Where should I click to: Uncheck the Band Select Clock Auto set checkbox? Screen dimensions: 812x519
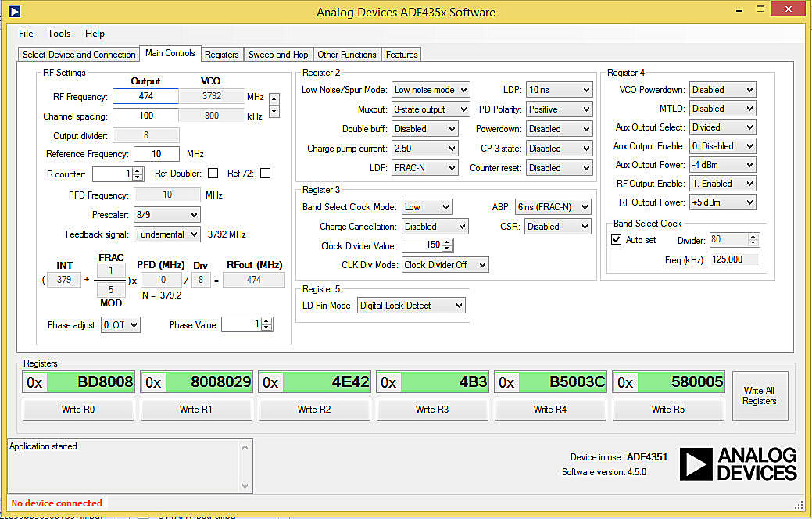[617, 239]
